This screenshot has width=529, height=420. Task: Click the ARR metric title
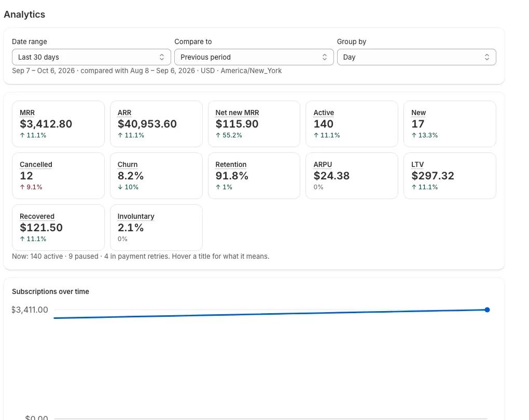click(124, 113)
